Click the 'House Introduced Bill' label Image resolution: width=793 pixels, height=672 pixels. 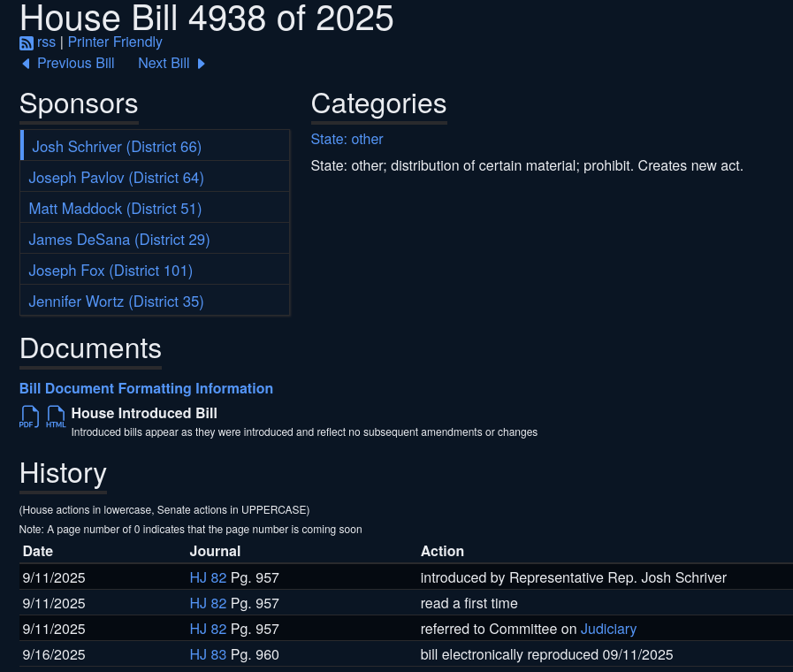(144, 413)
